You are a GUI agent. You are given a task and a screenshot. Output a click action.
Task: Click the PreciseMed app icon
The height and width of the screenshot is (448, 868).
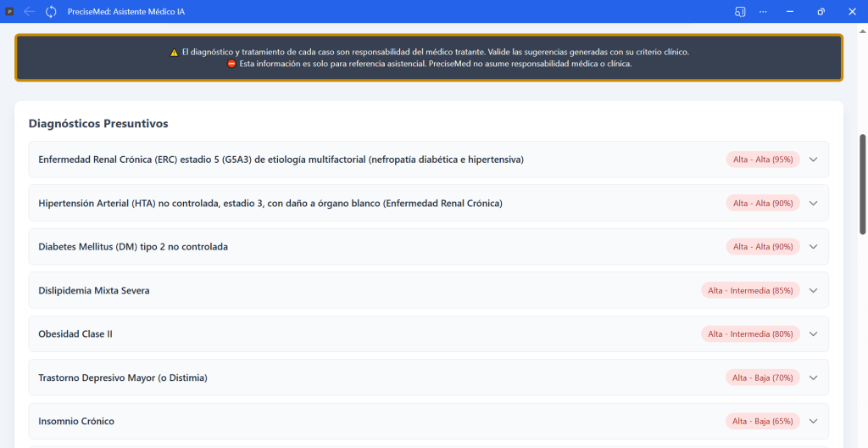(x=10, y=12)
